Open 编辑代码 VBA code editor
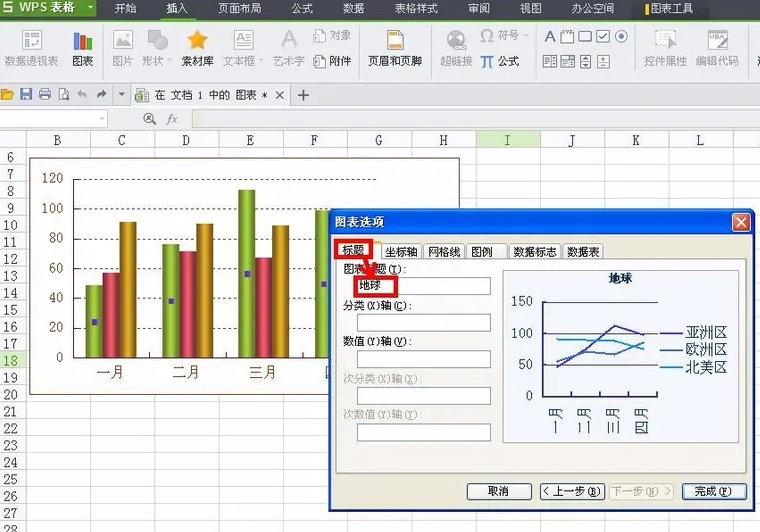 pos(717,48)
